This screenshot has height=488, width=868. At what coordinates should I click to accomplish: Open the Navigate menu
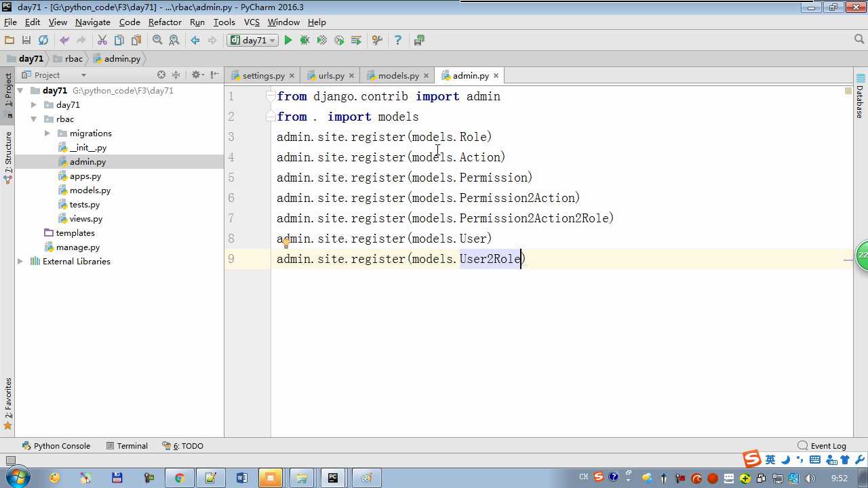(x=93, y=22)
